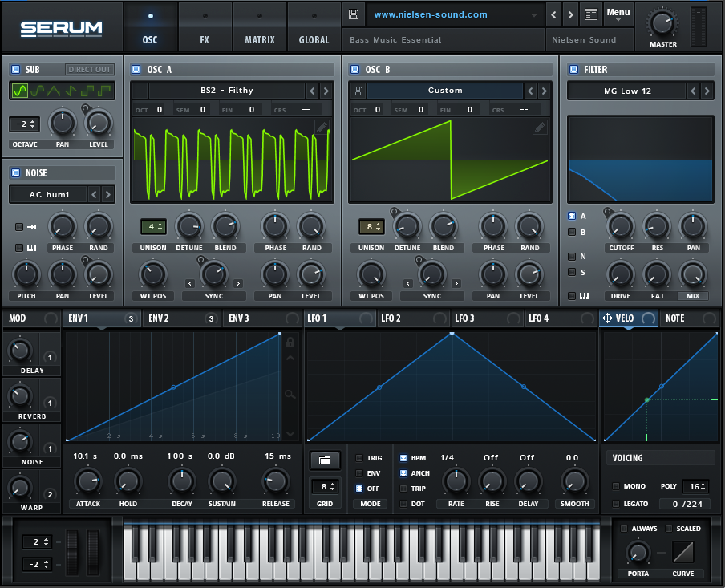This screenshot has height=588, width=725.
Task: Click the next arrow beside AC hum1 noise
Action: click(x=107, y=194)
